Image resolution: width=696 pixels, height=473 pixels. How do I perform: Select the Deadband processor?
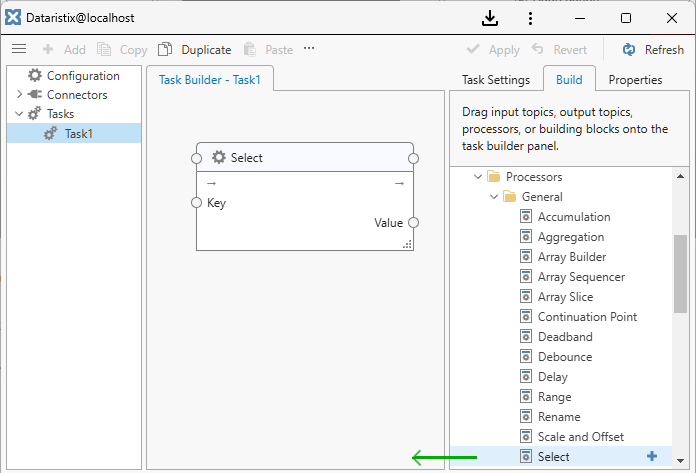click(565, 337)
